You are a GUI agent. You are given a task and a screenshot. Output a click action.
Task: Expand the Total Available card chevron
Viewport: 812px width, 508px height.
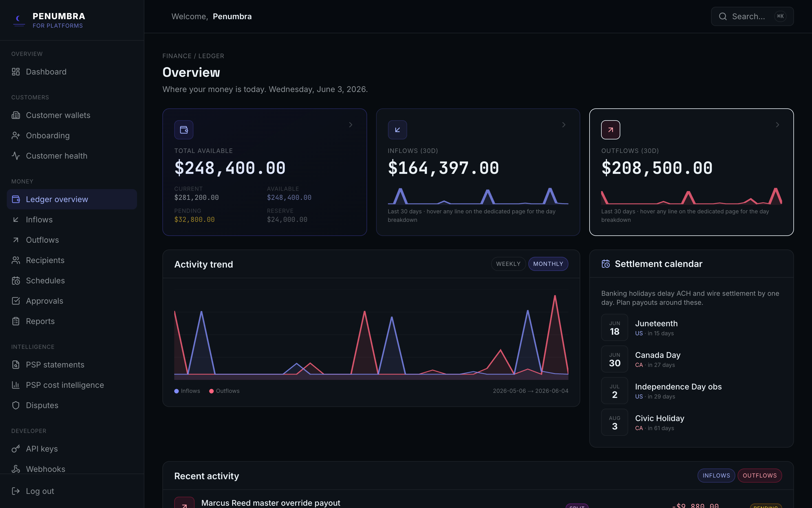coord(351,125)
